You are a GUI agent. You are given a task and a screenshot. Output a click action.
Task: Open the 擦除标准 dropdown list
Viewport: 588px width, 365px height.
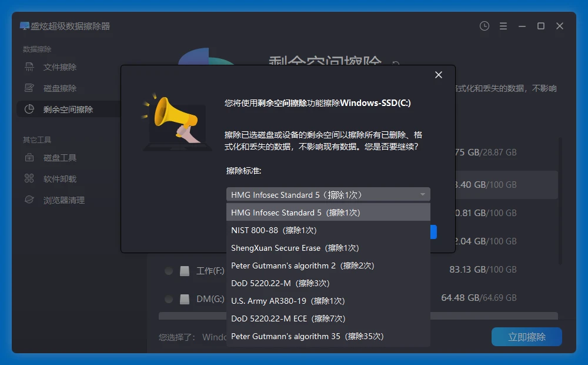click(328, 194)
